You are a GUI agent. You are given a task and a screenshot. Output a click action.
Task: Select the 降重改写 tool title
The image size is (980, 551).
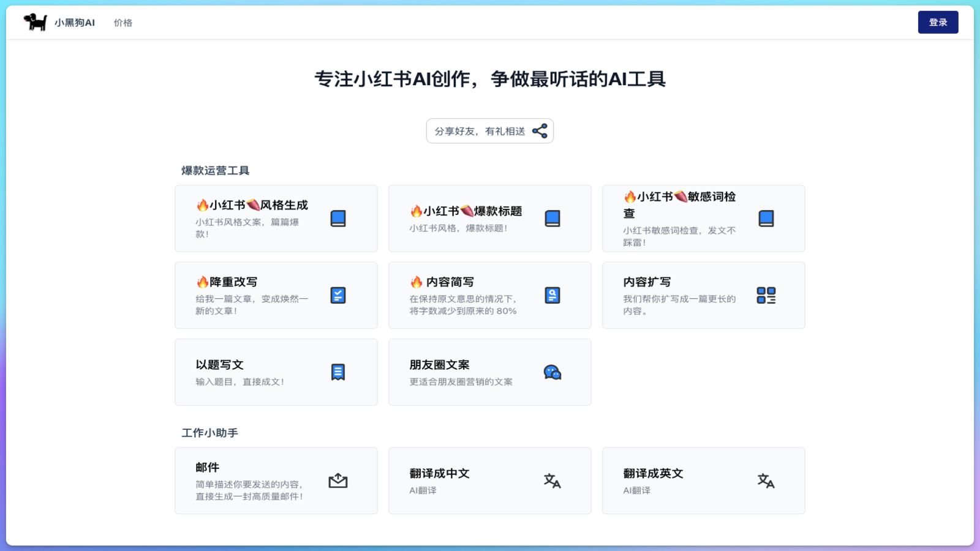(227, 282)
